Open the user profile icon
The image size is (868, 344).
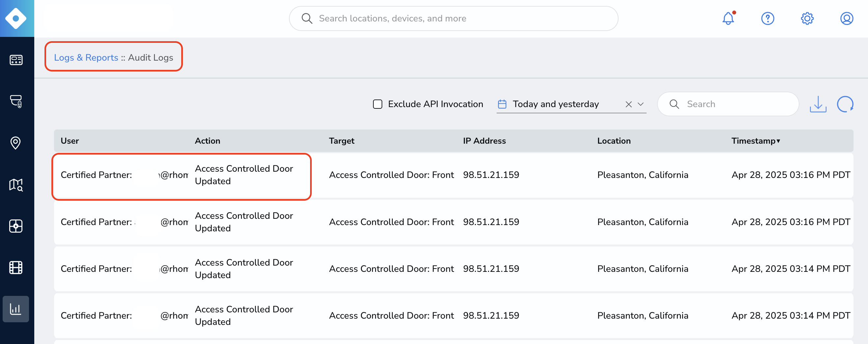click(x=847, y=18)
